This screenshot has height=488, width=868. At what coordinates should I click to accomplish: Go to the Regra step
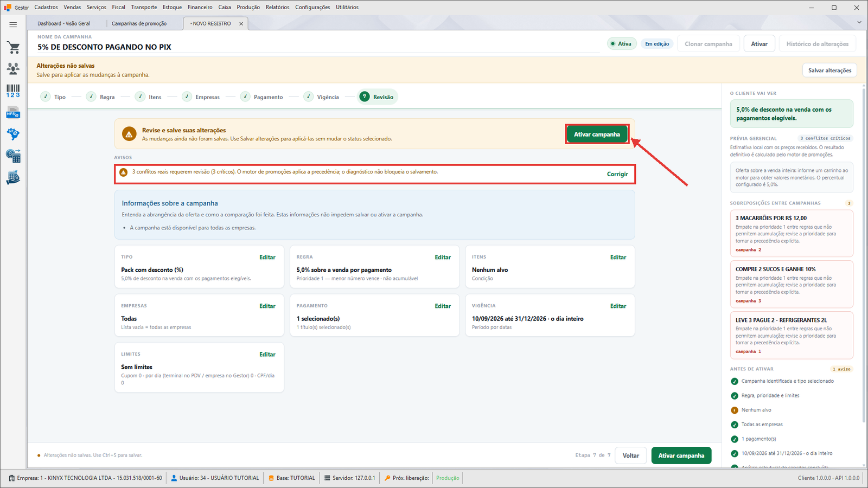(101, 97)
